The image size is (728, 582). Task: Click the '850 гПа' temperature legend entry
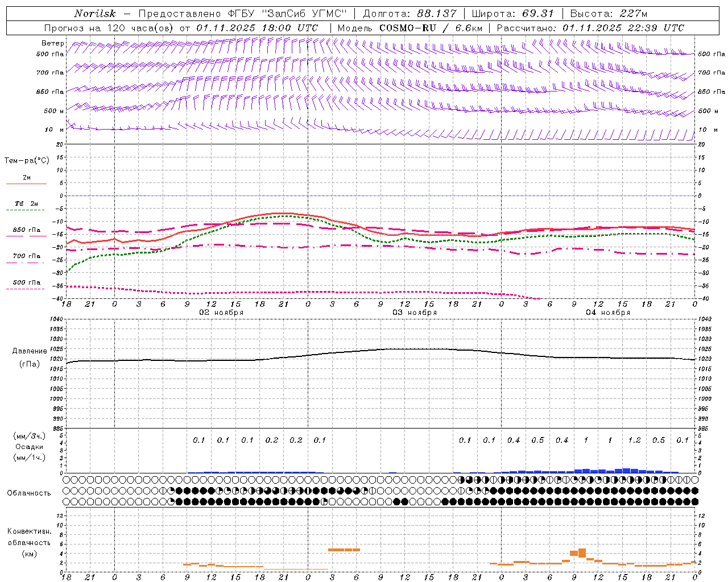pos(27,230)
